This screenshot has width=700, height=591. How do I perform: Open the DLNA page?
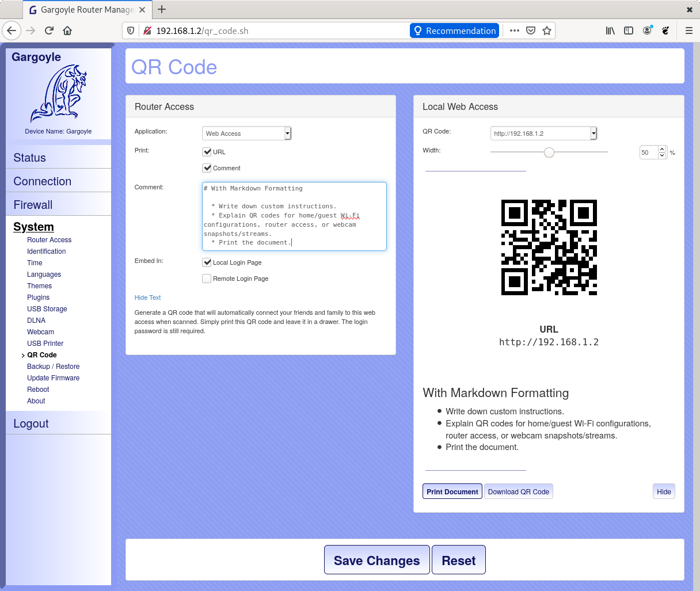pyautogui.click(x=36, y=321)
